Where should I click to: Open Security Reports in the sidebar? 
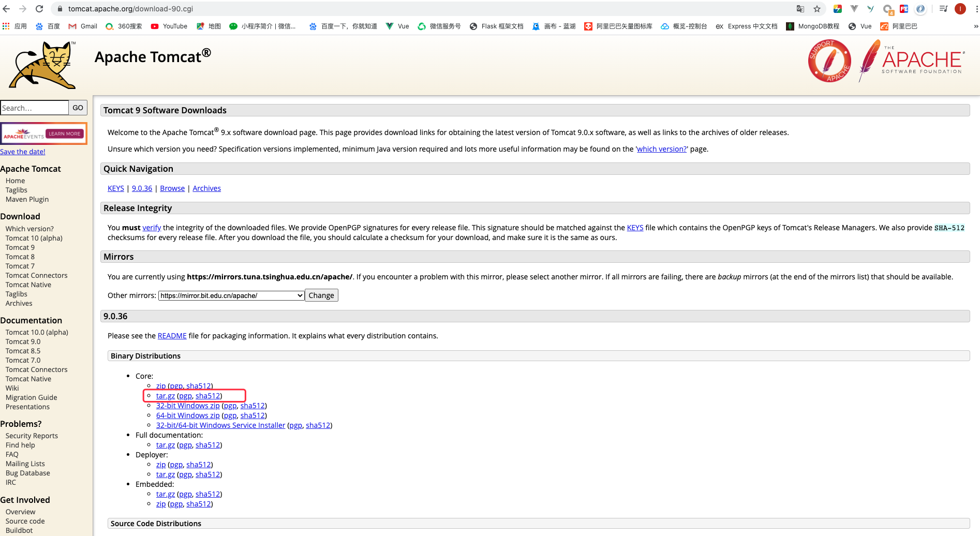(32, 436)
